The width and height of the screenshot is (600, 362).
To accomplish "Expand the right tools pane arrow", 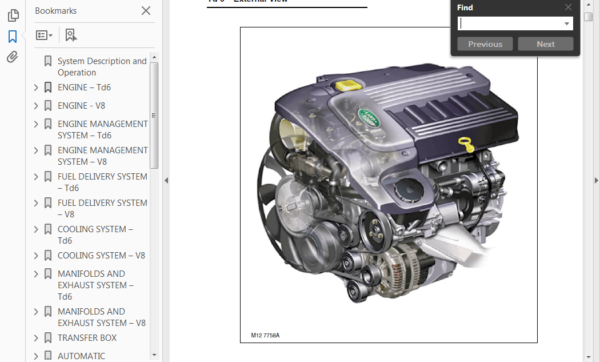I will pos(596,180).
